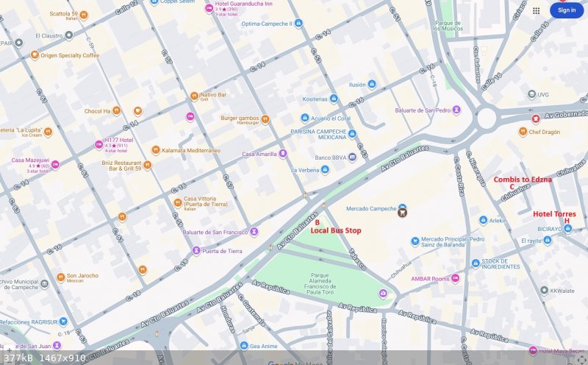
Task: Click the Hotel Guaranducha Inn listing
Action: (243, 4)
